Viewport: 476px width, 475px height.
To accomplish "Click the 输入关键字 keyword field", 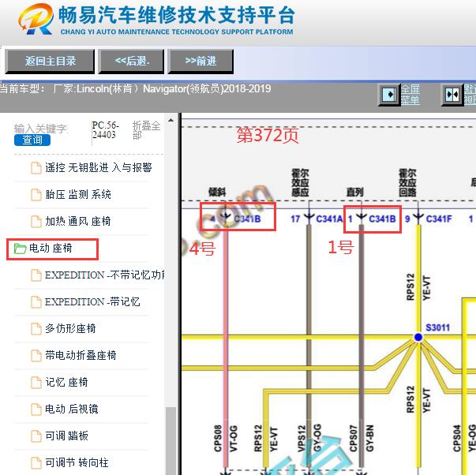I will (41, 129).
